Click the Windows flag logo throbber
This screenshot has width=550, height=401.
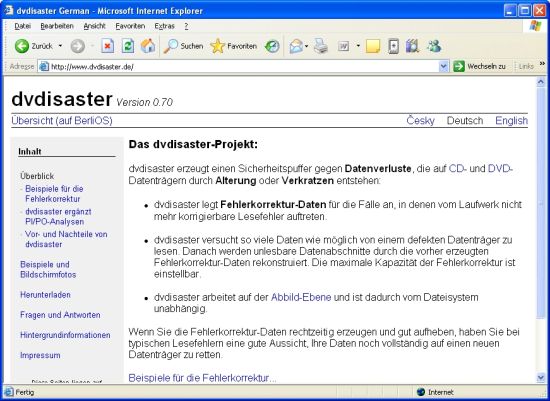536,26
